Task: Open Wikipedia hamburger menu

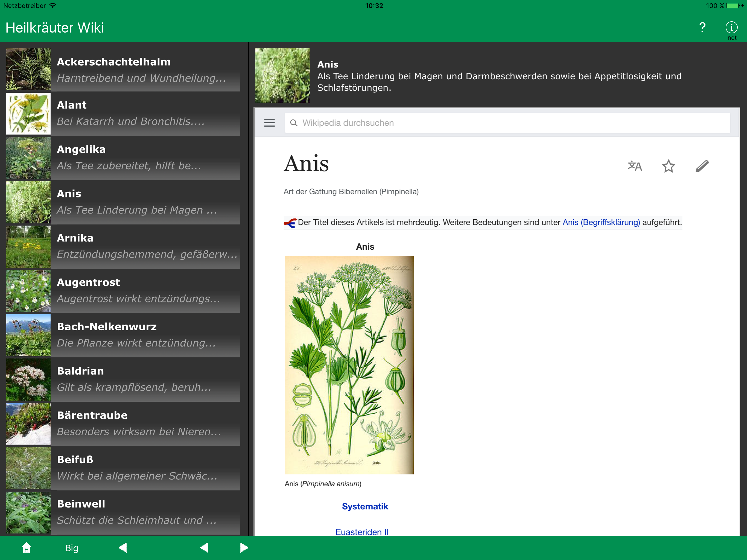Action: [269, 122]
